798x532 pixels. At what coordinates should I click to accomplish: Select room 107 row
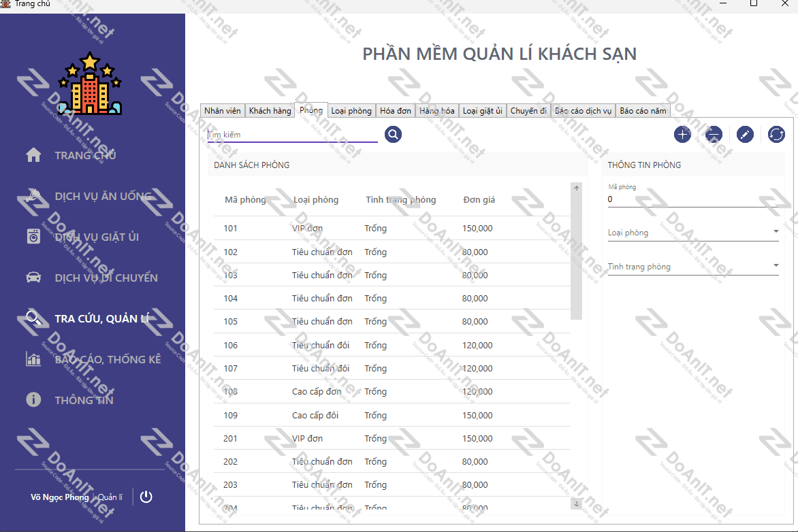[392, 368]
